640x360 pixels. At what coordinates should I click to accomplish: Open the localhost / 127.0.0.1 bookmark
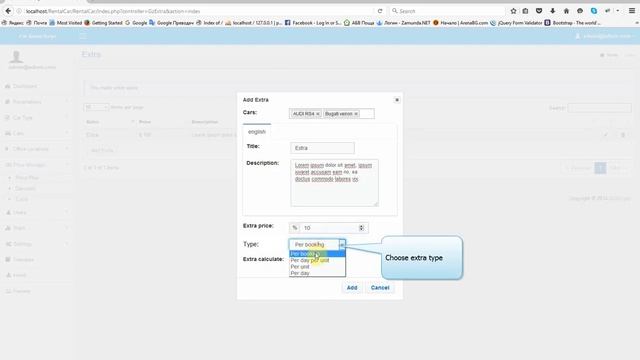pyautogui.click(x=253, y=23)
